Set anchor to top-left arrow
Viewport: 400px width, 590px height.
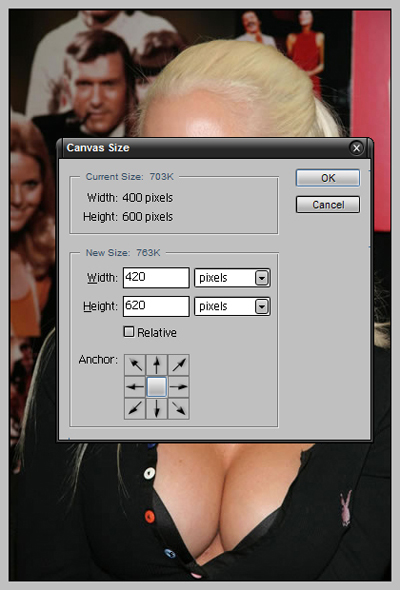(x=135, y=365)
